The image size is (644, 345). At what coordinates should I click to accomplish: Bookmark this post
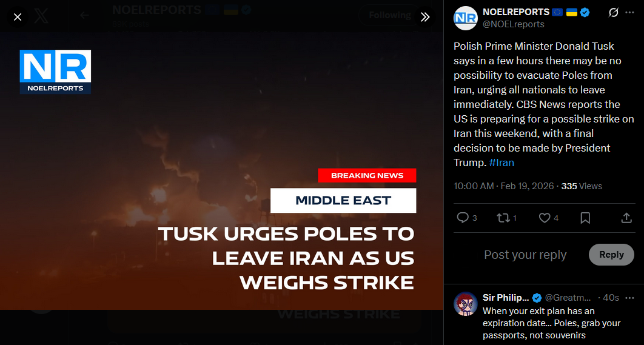[x=585, y=218]
